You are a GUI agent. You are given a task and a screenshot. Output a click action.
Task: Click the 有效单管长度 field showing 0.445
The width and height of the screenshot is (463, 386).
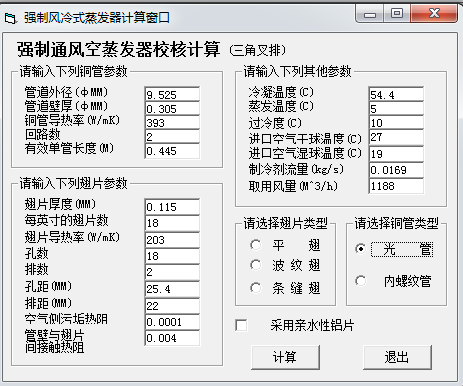tap(172, 151)
